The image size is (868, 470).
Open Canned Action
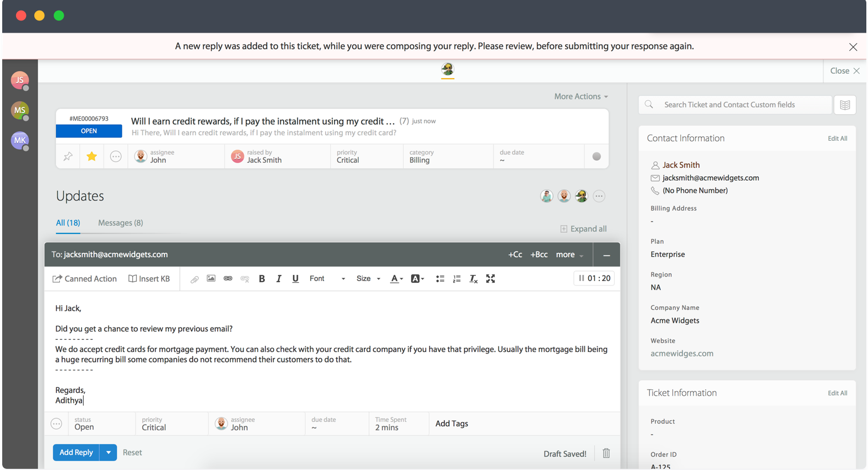click(x=84, y=279)
